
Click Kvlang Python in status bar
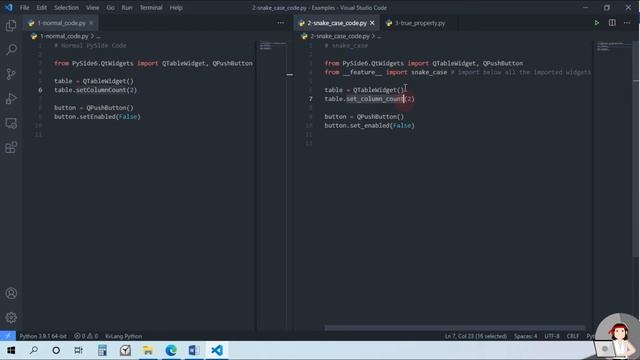(123, 336)
